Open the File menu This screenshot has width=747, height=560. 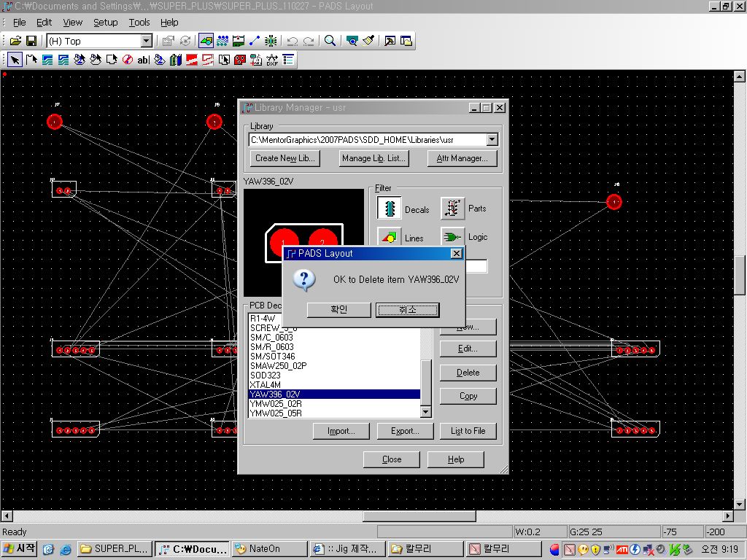point(19,23)
